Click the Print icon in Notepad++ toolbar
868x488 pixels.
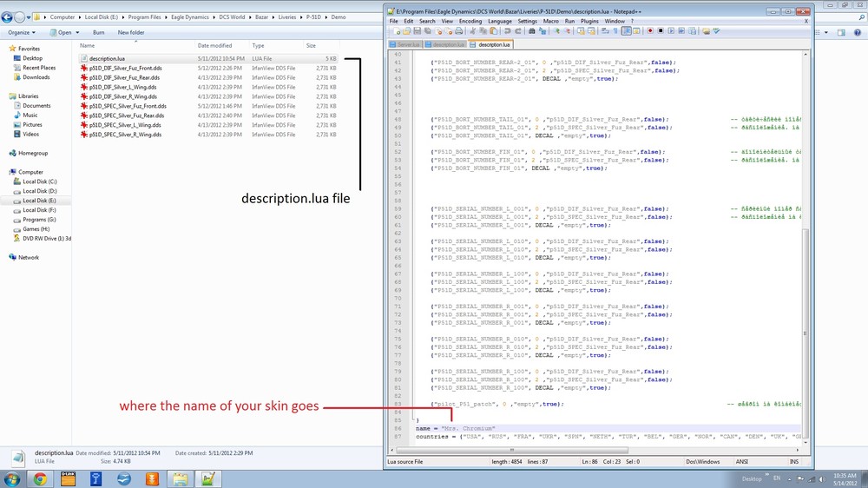point(458,31)
